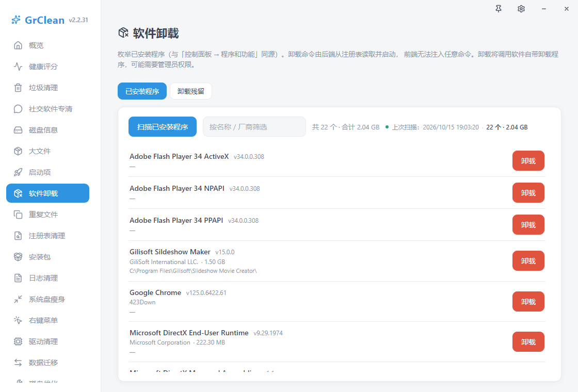Click the GrClean sparkle logo icon
The image size is (578, 392).
(x=16, y=20)
